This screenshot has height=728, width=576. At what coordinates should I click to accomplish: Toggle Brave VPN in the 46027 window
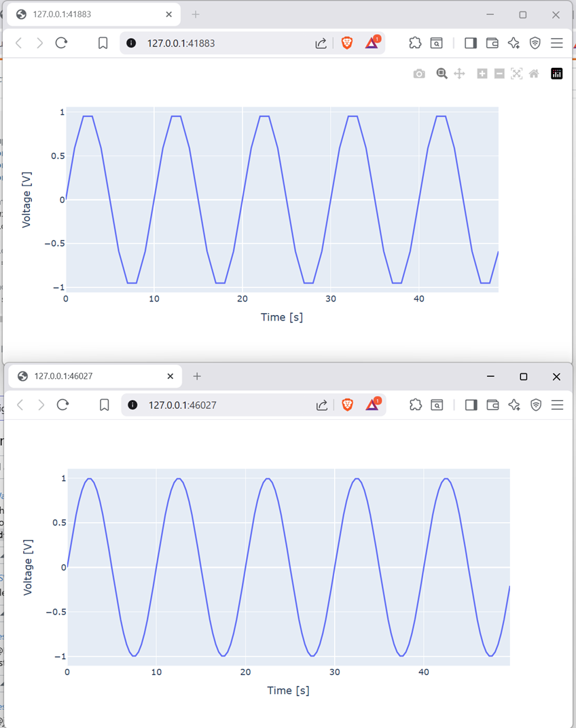click(x=536, y=405)
